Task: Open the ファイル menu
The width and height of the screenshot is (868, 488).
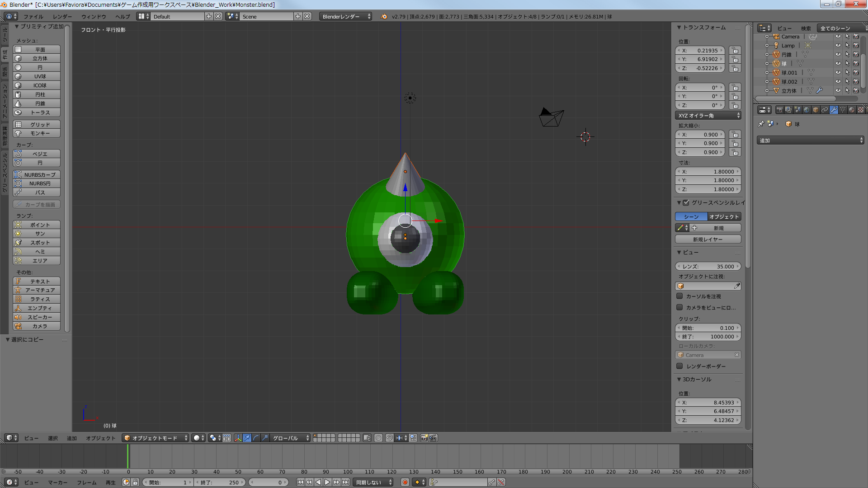Action: (33, 16)
